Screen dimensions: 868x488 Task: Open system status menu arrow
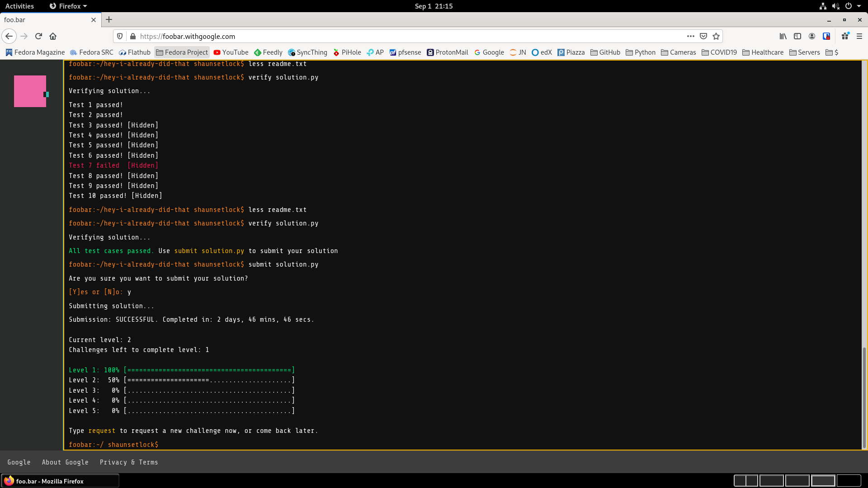pyautogui.click(x=859, y=6)
